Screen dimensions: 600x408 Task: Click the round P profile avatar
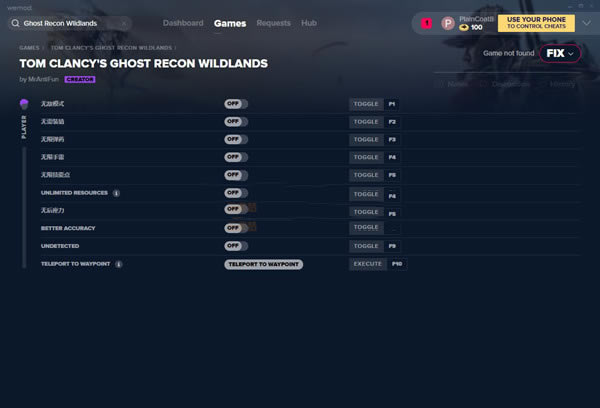point(447,23)
